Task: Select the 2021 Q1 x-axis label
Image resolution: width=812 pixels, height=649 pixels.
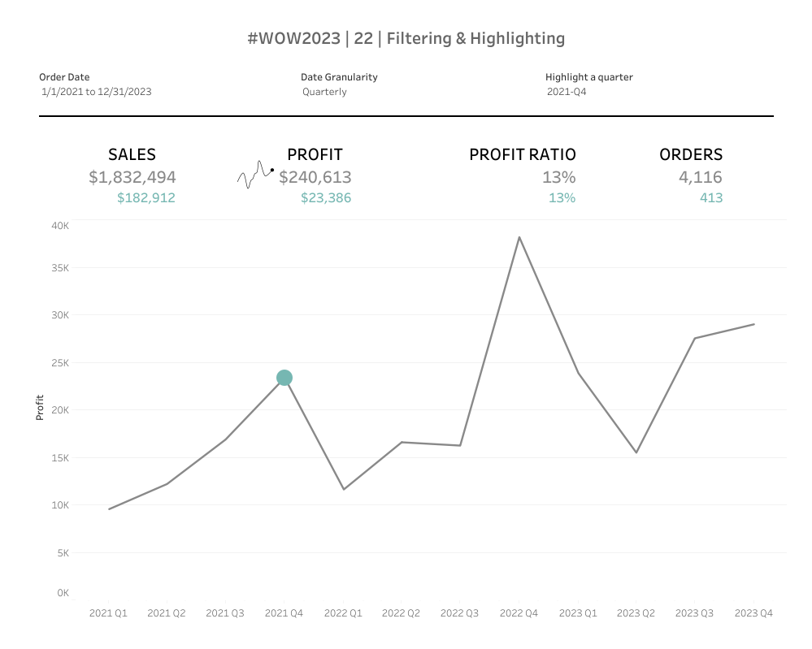Action: pos(108,613)
